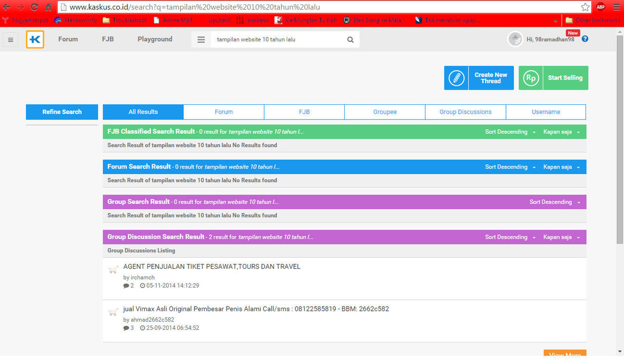The width and height of the screenshot is (624, 364).
Task: Click the user avatar picture
Action: [515, 39]
